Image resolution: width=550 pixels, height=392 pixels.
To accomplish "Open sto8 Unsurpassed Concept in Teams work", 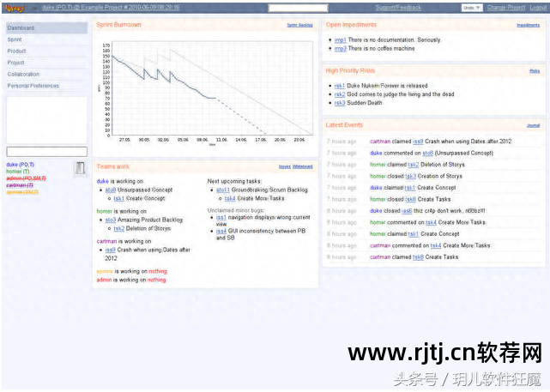I will click(x=111, y=190).
